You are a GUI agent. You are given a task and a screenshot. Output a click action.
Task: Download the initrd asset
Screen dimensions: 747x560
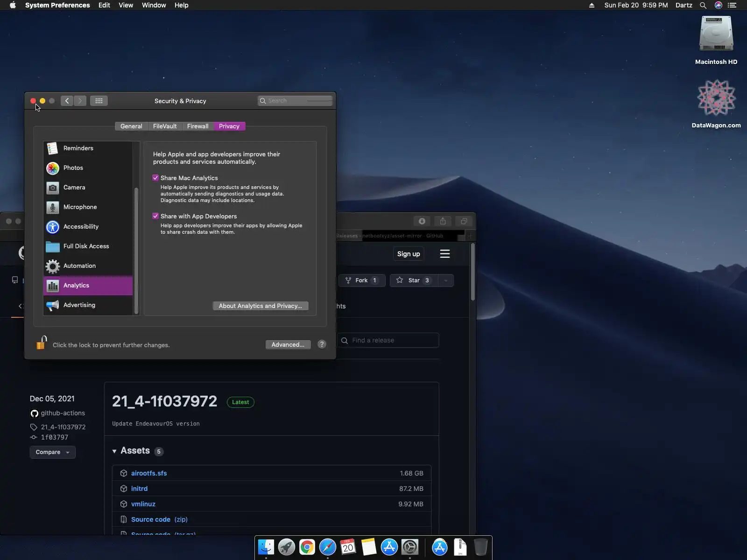pyautogui.click(x=139, y=489)
